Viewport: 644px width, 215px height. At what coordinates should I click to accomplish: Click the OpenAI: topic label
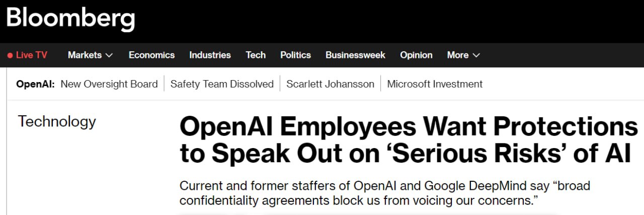click(35, 84)
